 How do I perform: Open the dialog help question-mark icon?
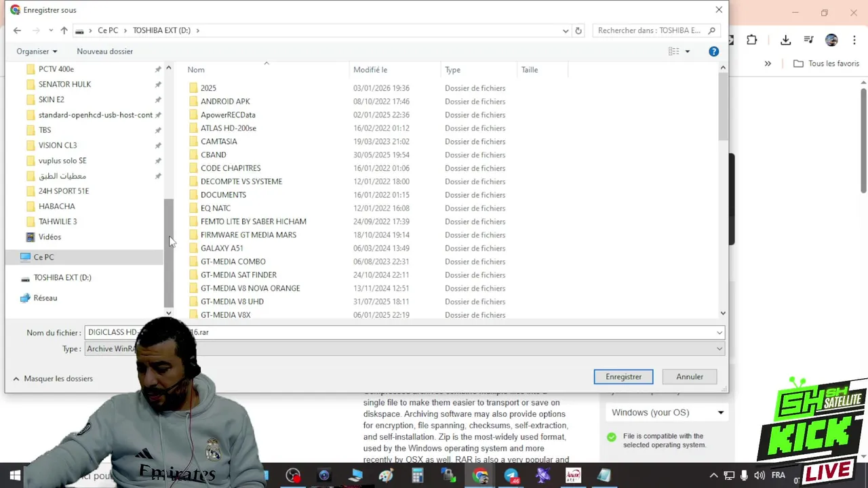coord(713,52)
